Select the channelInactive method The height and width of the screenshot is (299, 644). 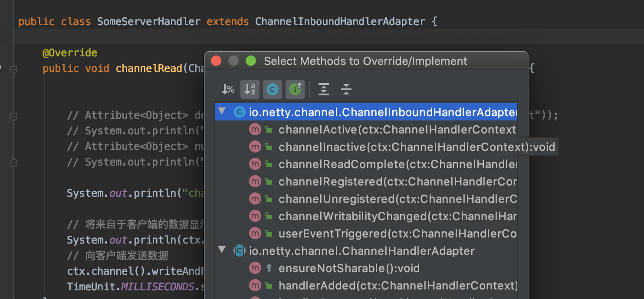pyautogui.click(x=366, y=147)
